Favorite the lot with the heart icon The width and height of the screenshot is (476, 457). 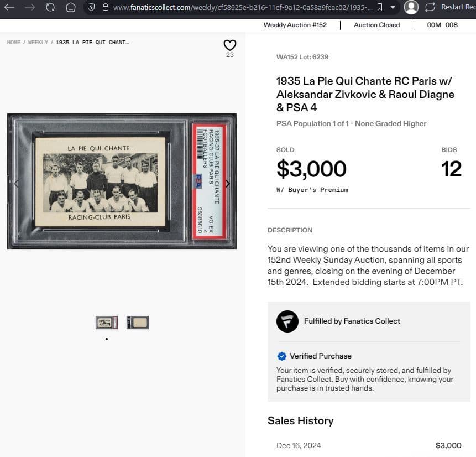tap(230, 45)
